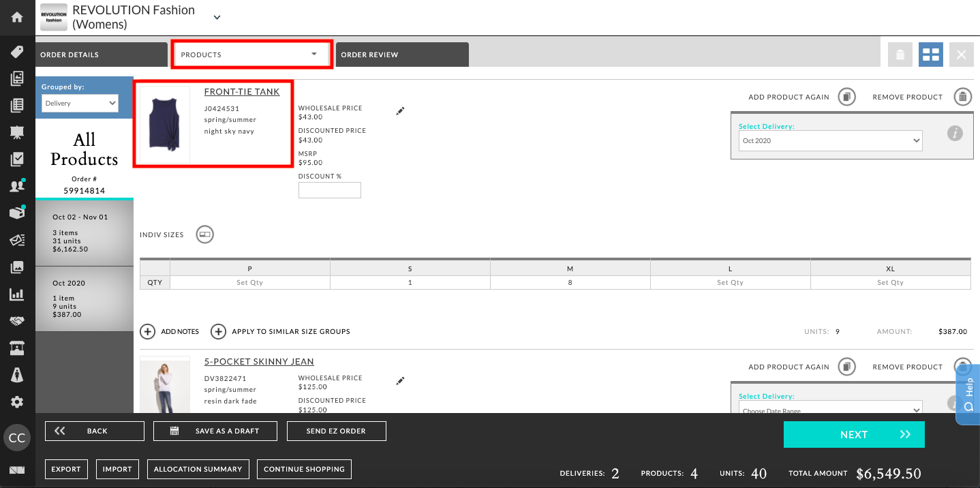Open the presentation board icon in sidebar
Screen dimensions: 980x488
point(17,132)
